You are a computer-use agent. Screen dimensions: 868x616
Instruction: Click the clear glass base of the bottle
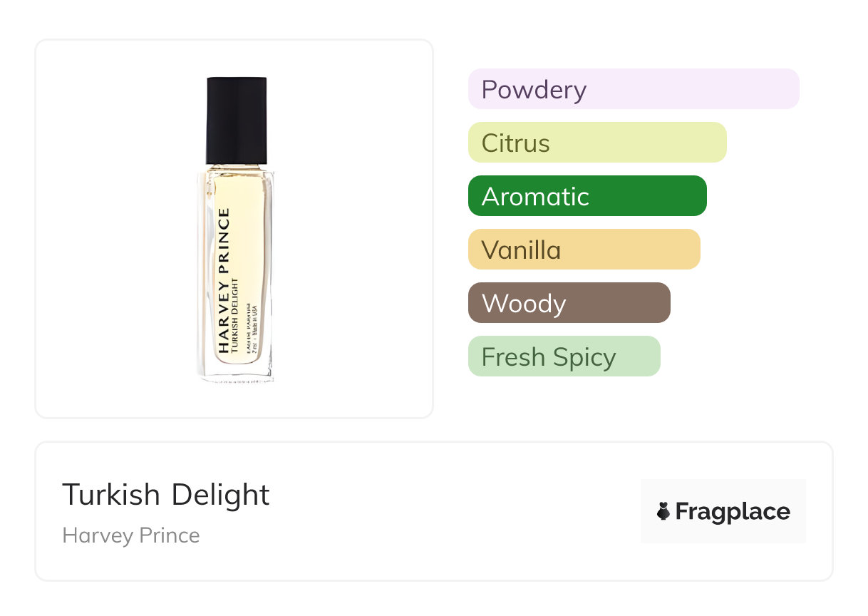[236, 372]
